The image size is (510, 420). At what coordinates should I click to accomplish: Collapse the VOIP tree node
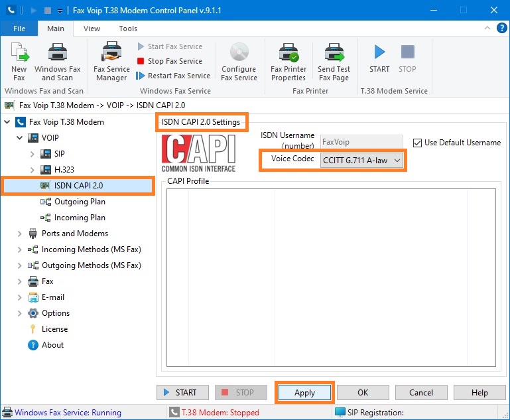(x=19, y=138)
